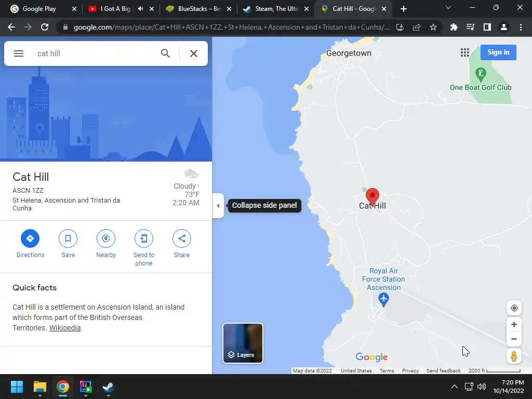Switch to the Steam tab
Viewport: 532px width, 399px height.
click(x=277, y=9)
